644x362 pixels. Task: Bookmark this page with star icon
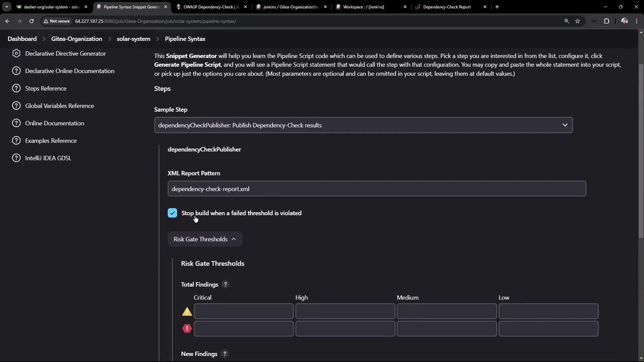tap(578, 21)
